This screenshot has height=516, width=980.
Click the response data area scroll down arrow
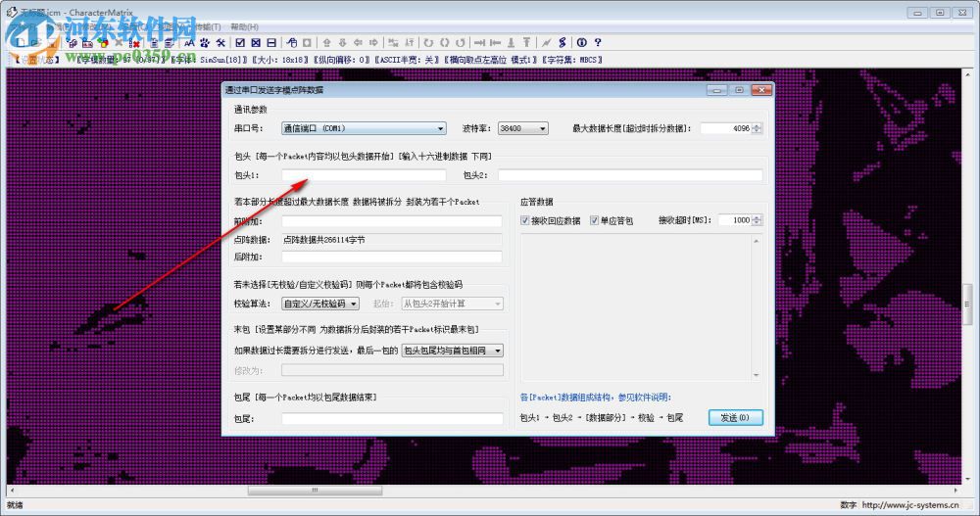(757, 375)
